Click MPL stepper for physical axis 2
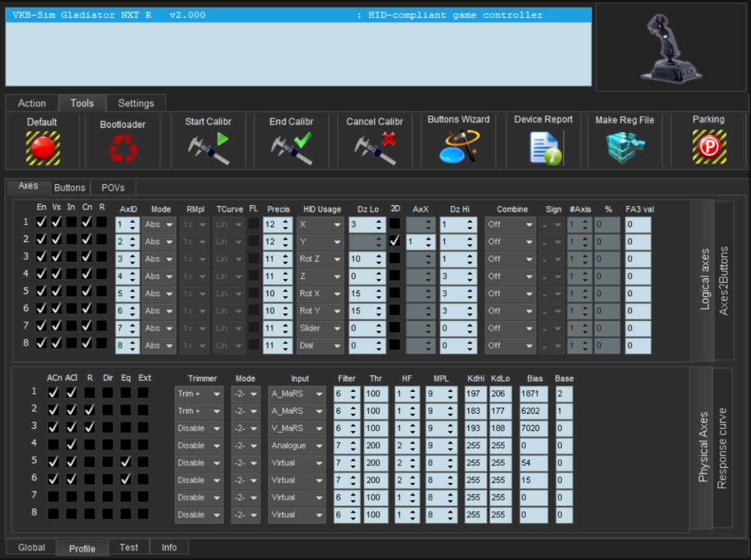The width and height of the screenshot is (751, 560). pos(441,411)
